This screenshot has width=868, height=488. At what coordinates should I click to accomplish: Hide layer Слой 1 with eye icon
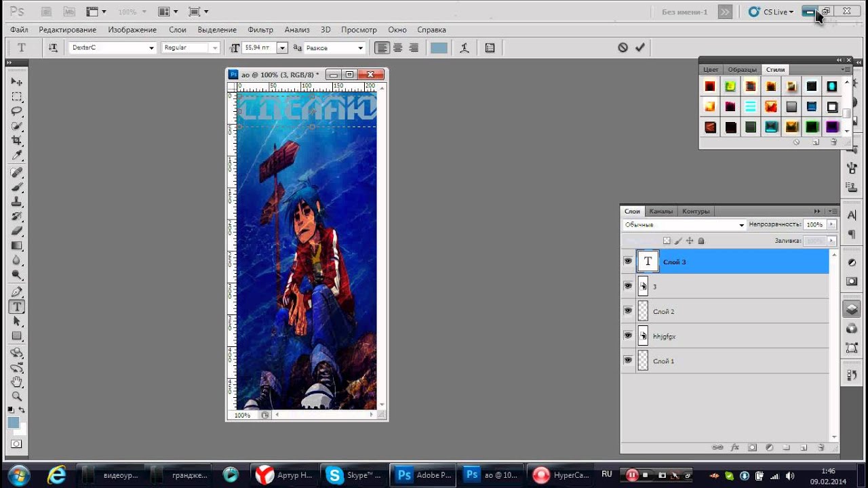pyautogui.click(x=628, y=361)
